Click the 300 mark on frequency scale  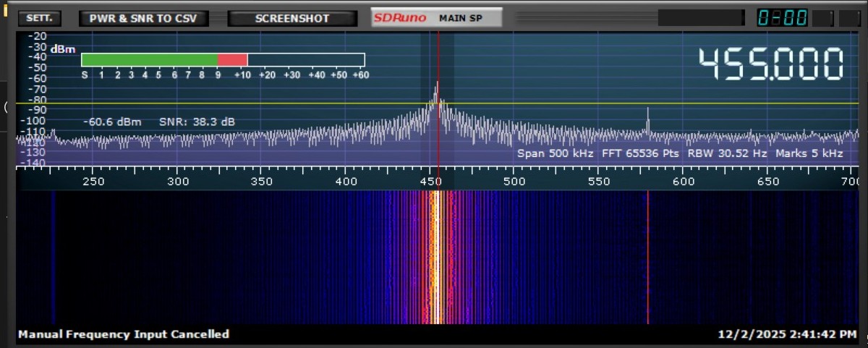pos(177,182)
